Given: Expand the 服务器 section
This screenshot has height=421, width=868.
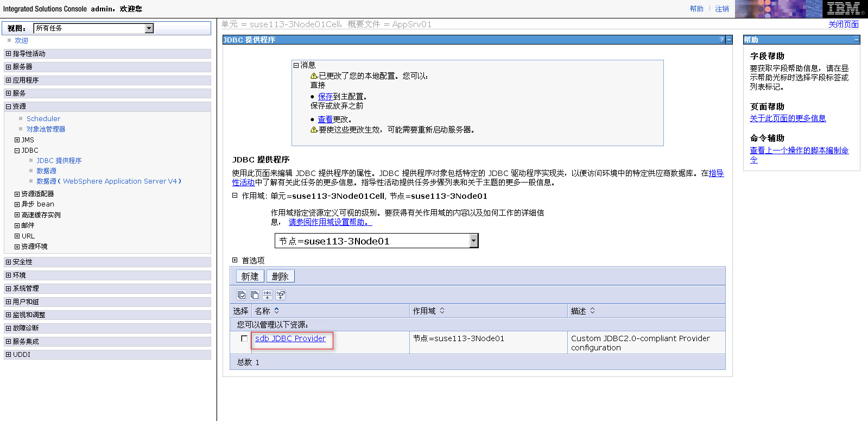Looking at the screenshot, I should click(x=8, y=67).
